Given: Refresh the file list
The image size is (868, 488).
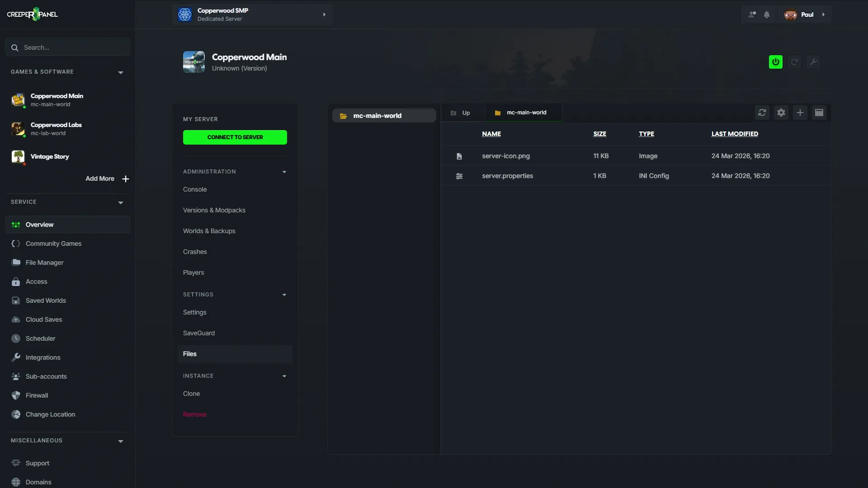Looking at the screenshot, I should coord(762,113).
